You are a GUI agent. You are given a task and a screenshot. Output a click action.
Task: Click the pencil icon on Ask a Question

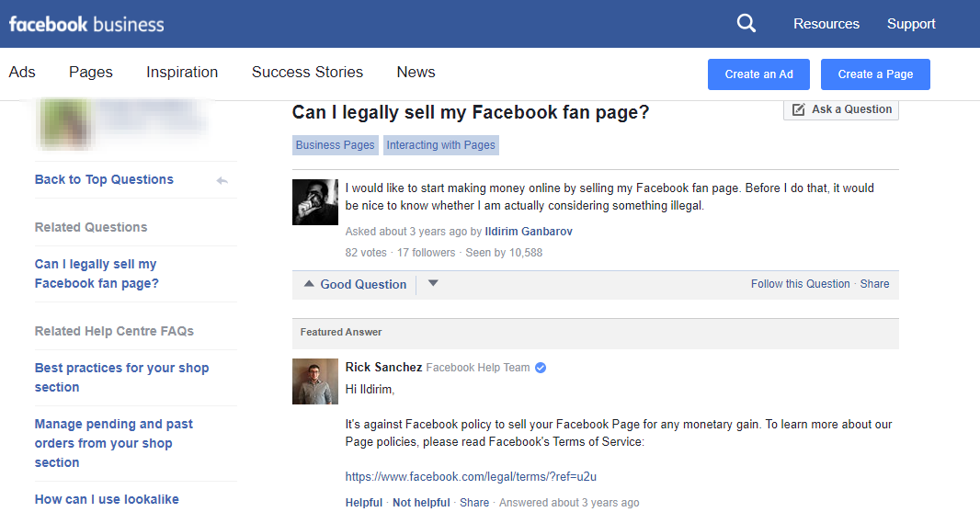click(x=798, y=109)
